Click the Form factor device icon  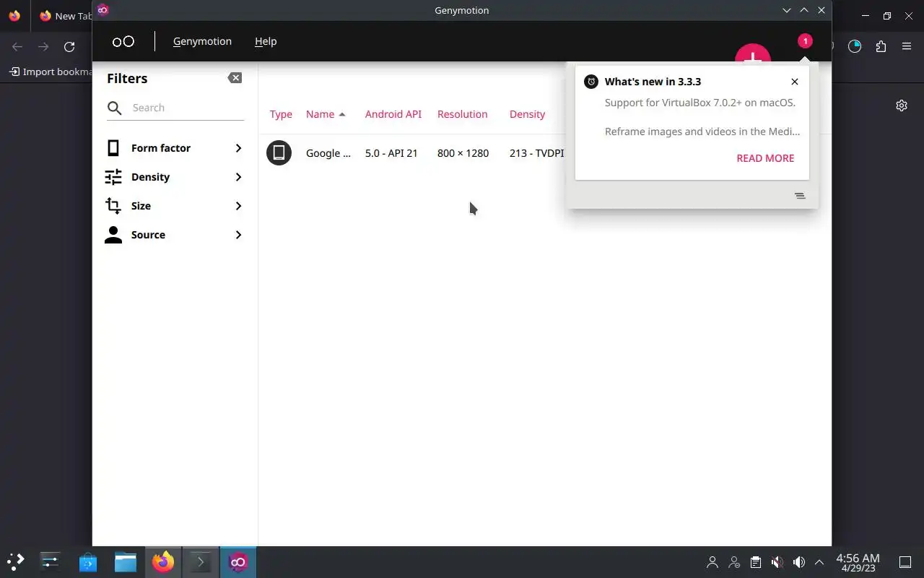tap(113, 148)
